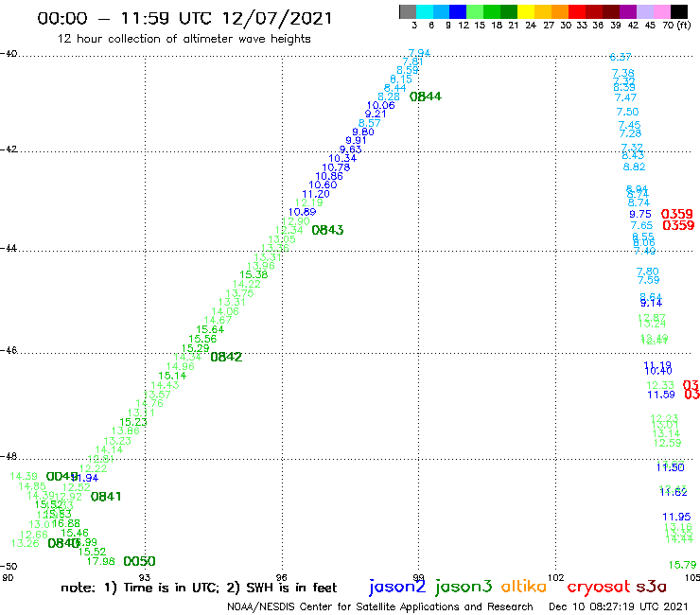Select the cryosat legend label
This screenshot has width=700, height=615.
(599, 588)
